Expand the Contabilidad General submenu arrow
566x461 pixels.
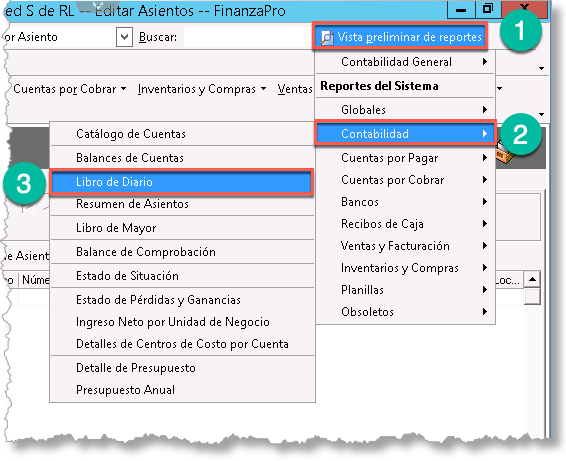pos(485,62)
